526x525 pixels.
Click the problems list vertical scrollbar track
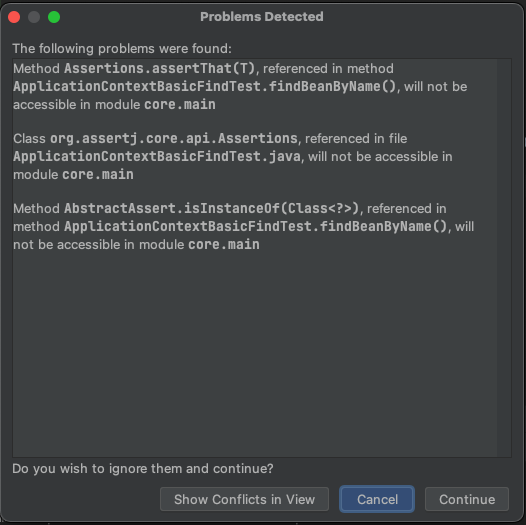coord(504,258)
